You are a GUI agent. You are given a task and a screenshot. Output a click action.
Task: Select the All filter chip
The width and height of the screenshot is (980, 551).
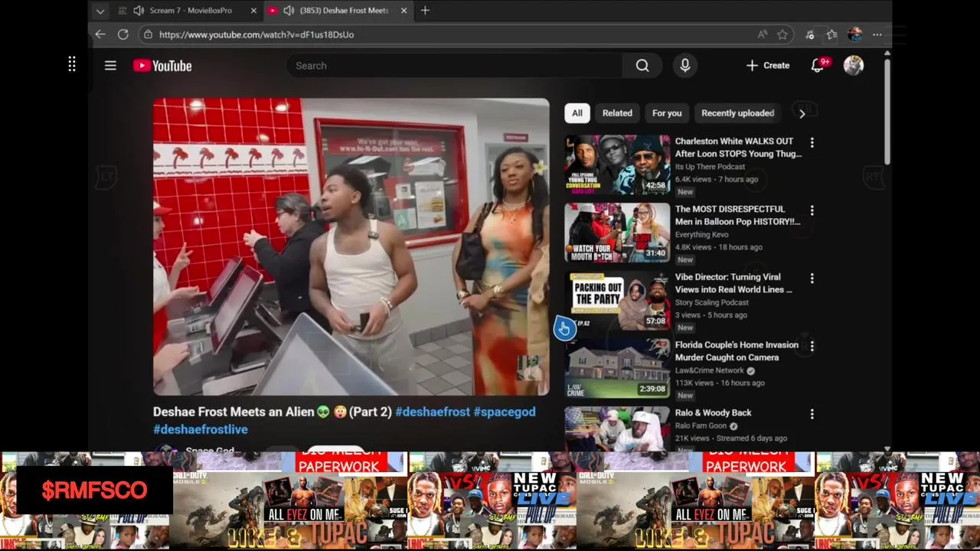577,113
